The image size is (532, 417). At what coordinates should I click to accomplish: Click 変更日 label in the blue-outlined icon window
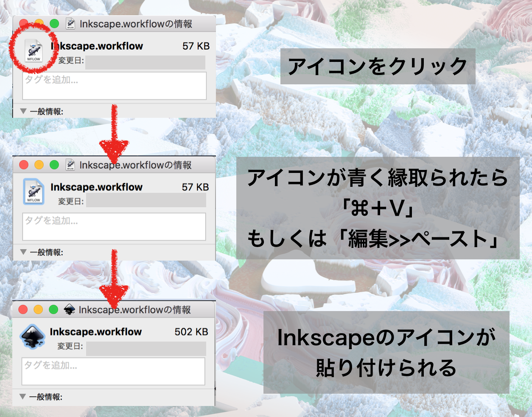71,201
